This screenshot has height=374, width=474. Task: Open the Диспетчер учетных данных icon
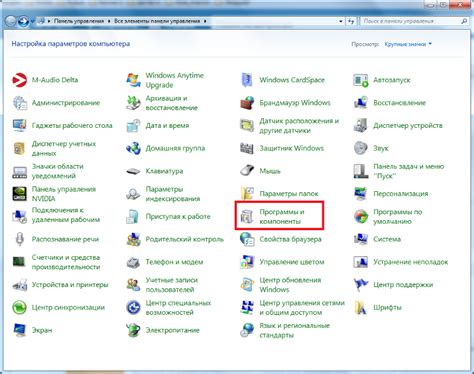[x=19, y=148]
